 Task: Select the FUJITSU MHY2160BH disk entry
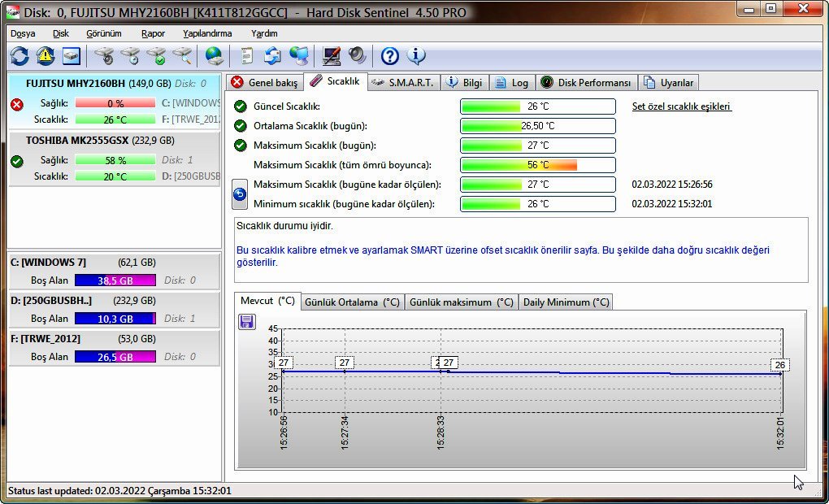[115, 101]
